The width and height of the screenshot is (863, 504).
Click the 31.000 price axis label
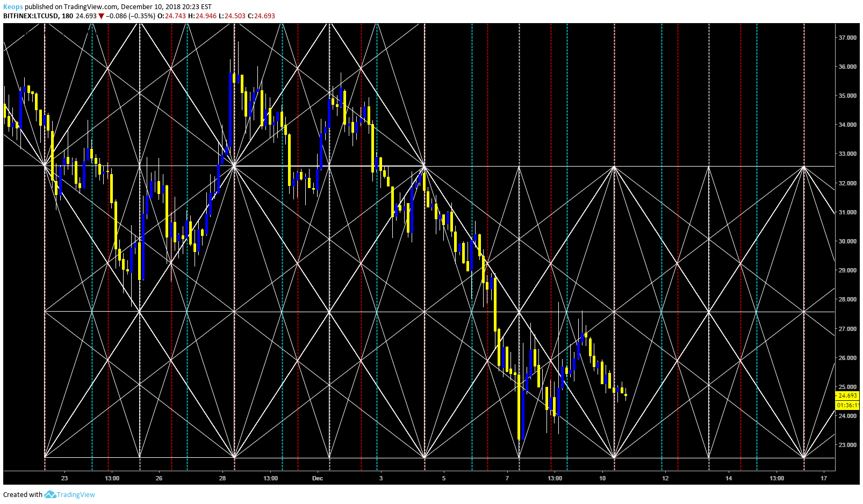tap(847, 212)
